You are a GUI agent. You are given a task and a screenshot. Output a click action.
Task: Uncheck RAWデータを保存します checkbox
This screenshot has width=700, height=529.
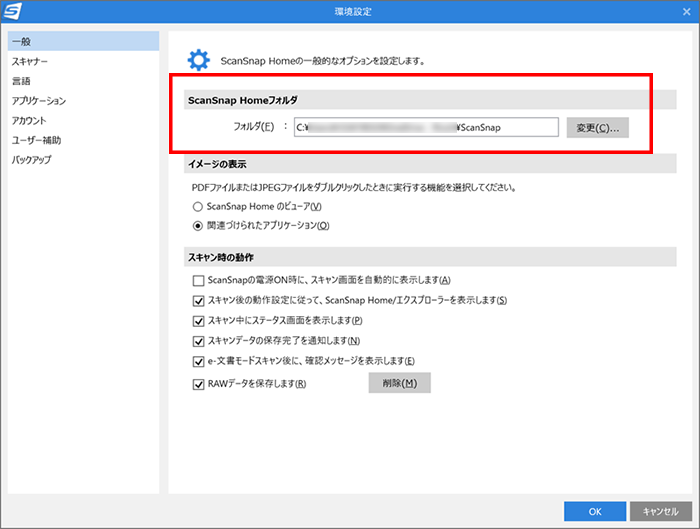pos(198,384)
